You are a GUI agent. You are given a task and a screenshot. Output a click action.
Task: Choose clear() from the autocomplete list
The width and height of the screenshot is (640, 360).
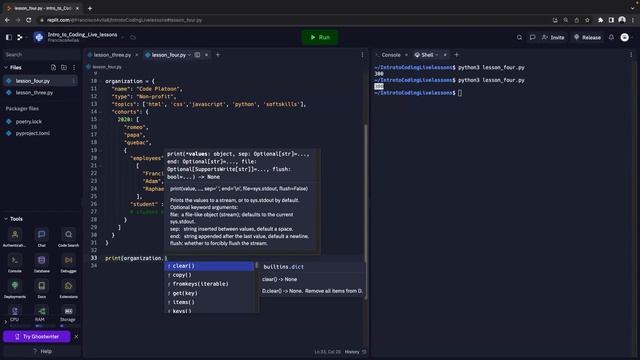click(209, 266)
